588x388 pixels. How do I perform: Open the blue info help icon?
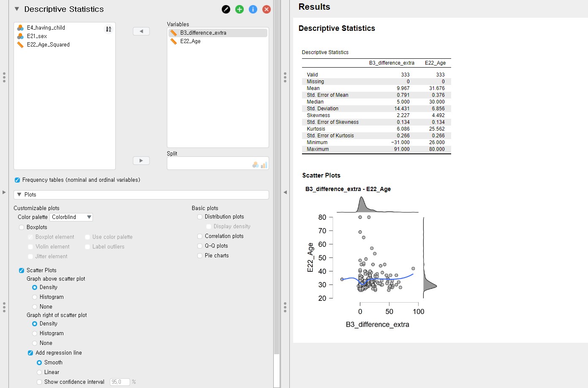[253, 9]
